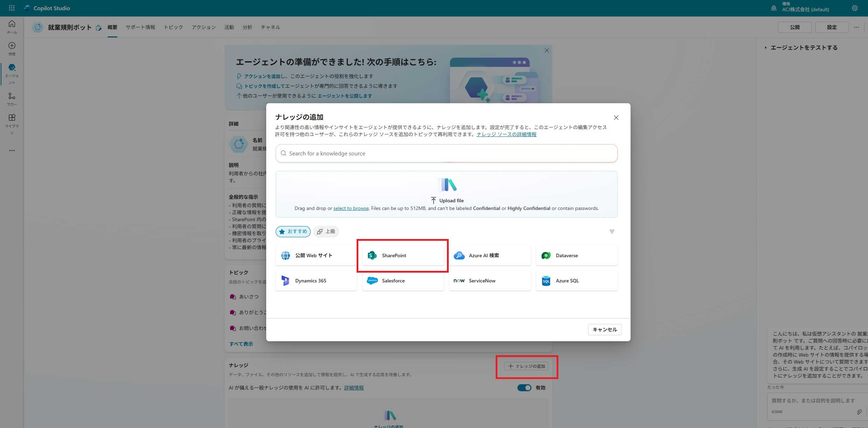868x428 pixels.
Task: Click the select to browse link
Action: pyautogui.click(x=351, y=208)
